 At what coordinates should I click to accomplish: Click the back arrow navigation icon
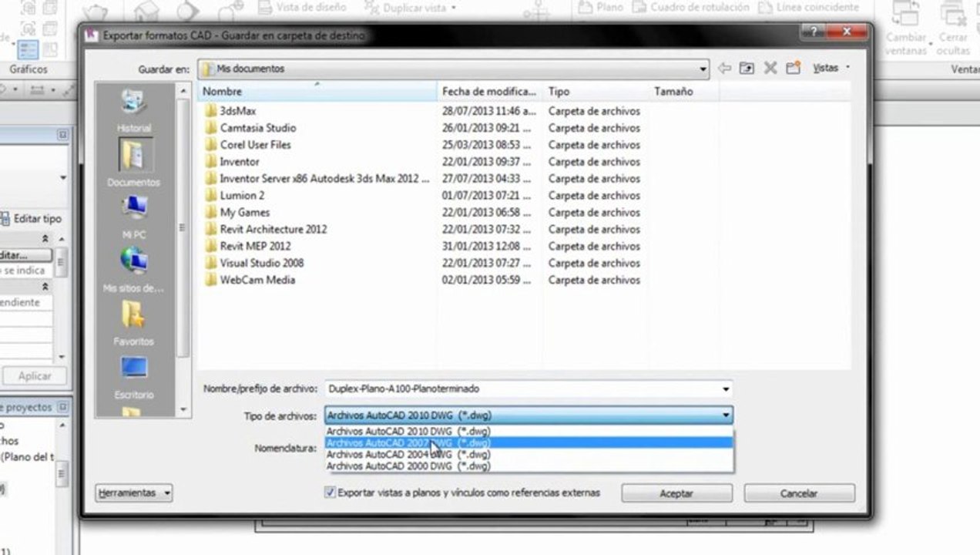[724, 68]
